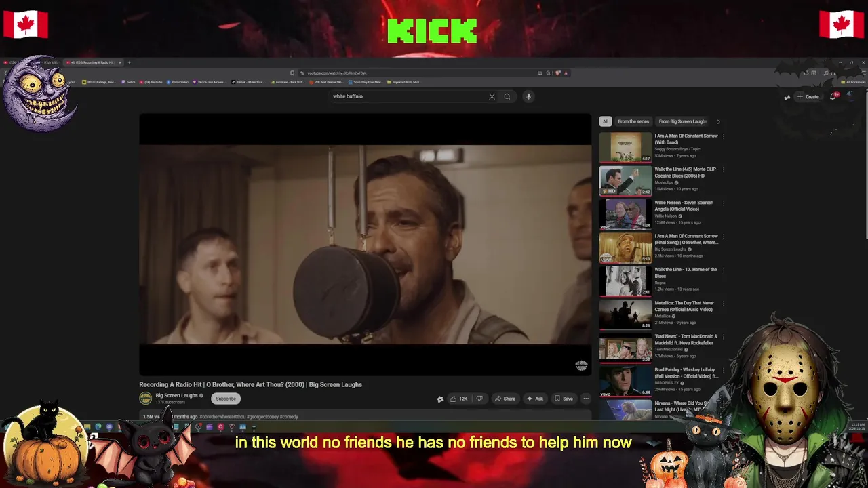This screenshot has width=868, height=488.
Task: Open the 'Imported from Micr...' bookmarks folder
Action: [x=404, y=82]
